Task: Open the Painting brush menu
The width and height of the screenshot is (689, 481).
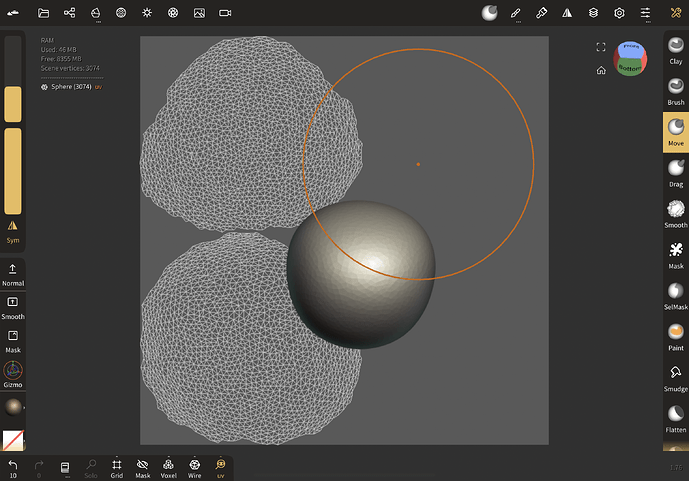Action: (541, 13)
